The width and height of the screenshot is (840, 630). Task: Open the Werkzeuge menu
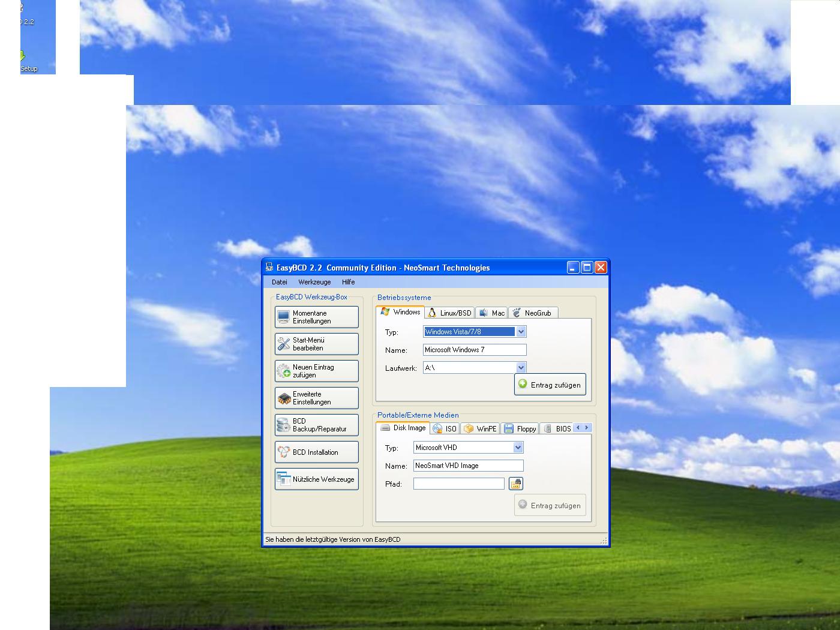pos(314,282)
